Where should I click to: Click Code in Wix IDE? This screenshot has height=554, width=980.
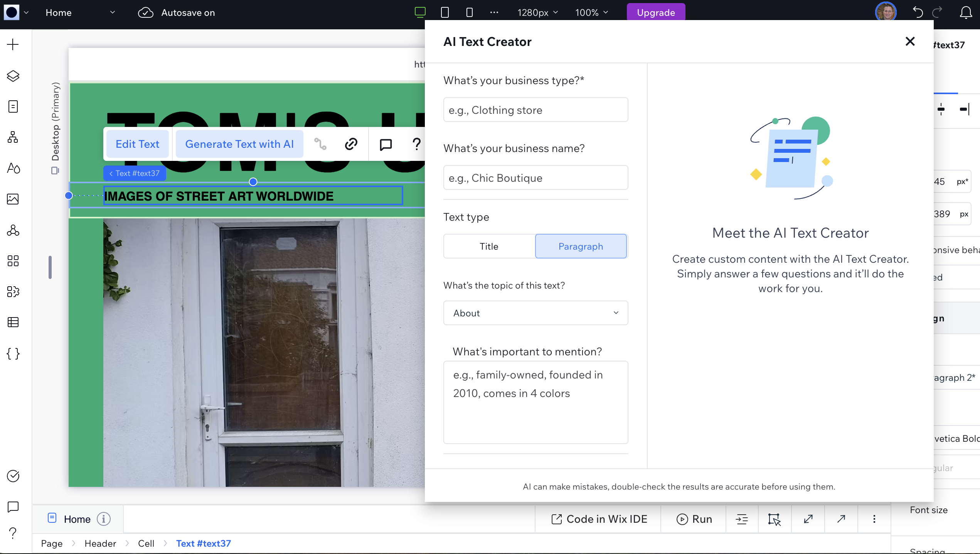tap(599, 519)
